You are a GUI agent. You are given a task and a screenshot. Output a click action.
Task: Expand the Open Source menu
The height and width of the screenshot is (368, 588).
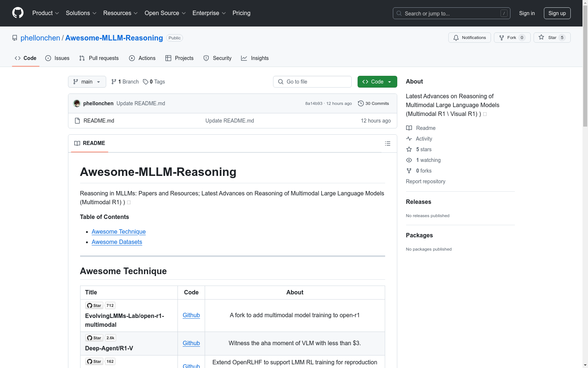(165, 13)
